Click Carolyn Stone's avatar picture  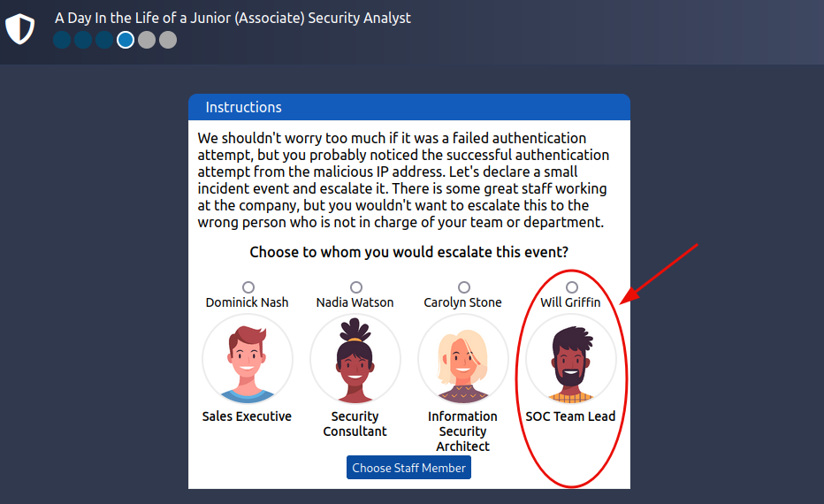[x=463, y=360]
